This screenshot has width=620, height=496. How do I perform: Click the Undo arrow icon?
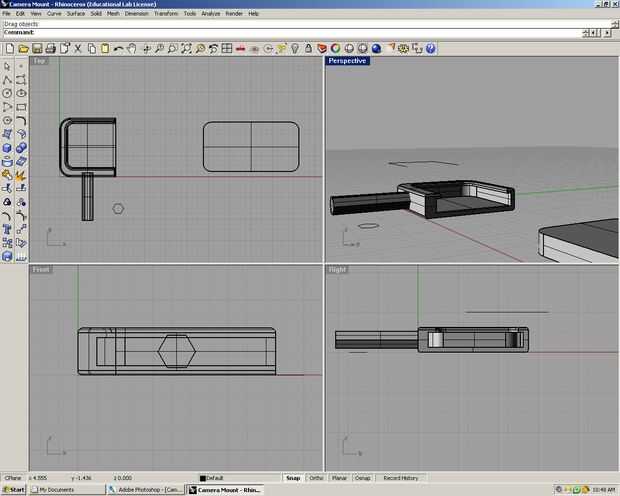click(118, 49)
